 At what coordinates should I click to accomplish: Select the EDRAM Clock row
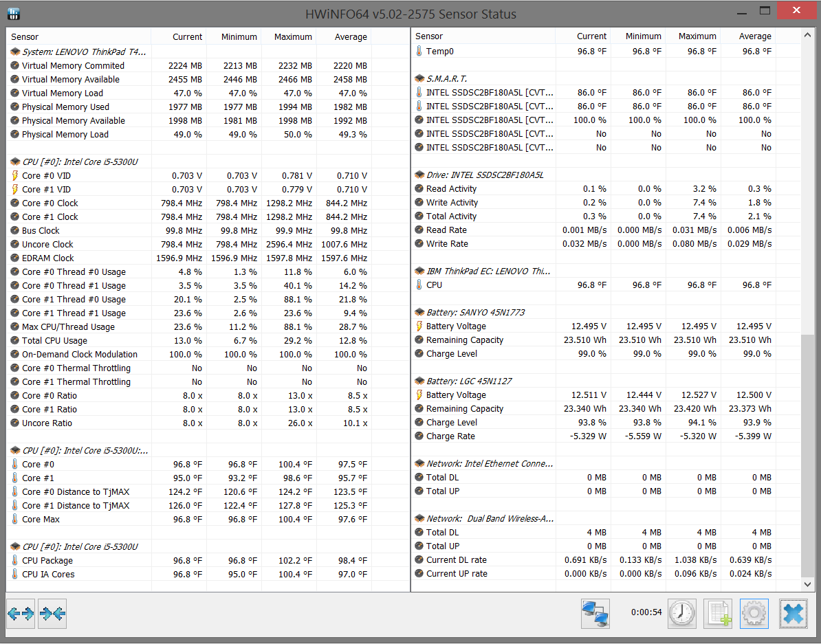pos(208,258)
